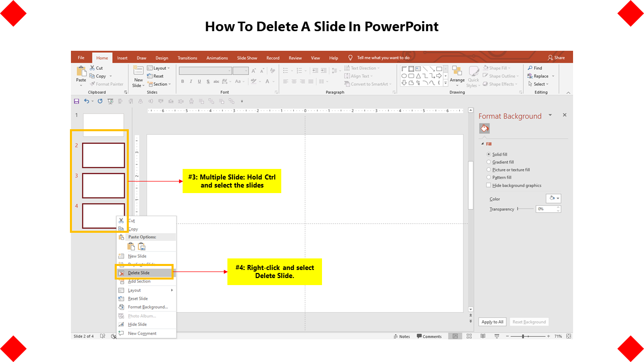Open the File tab
Screen dimensions: 644x362
pyautogui.click(x=81, y=58)
